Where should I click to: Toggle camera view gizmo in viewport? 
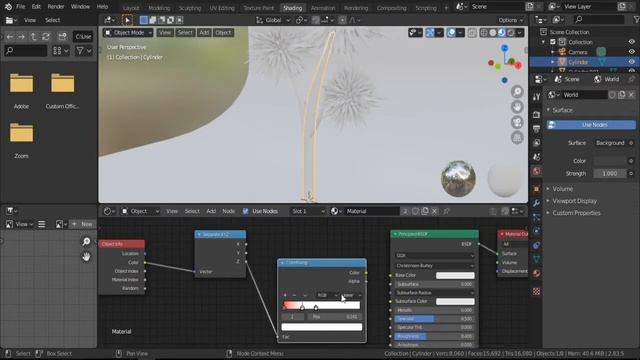(517, 122)
